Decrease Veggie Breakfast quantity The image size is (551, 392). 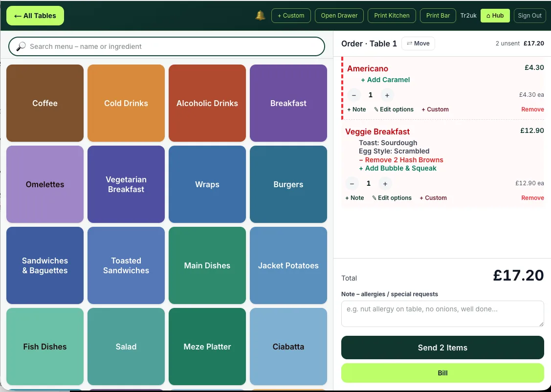point(352,183)
